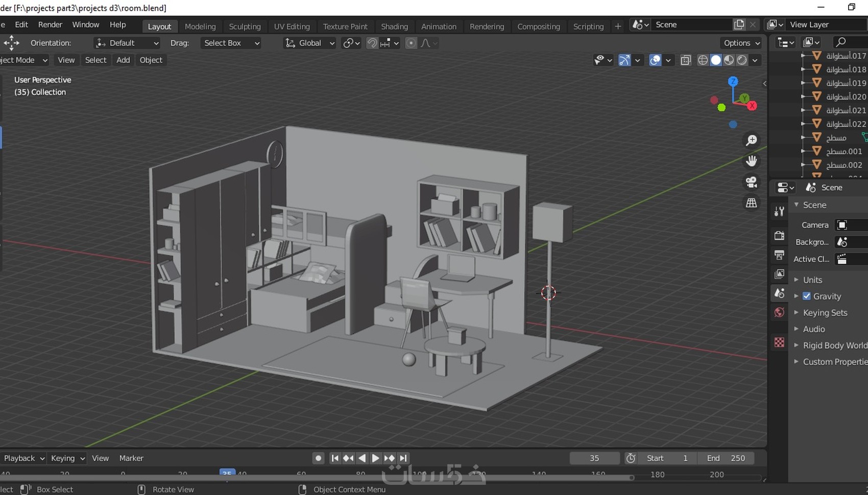868x495 pixels.
Task: Click the current frame field showing 35
Action: pos(594,458)
